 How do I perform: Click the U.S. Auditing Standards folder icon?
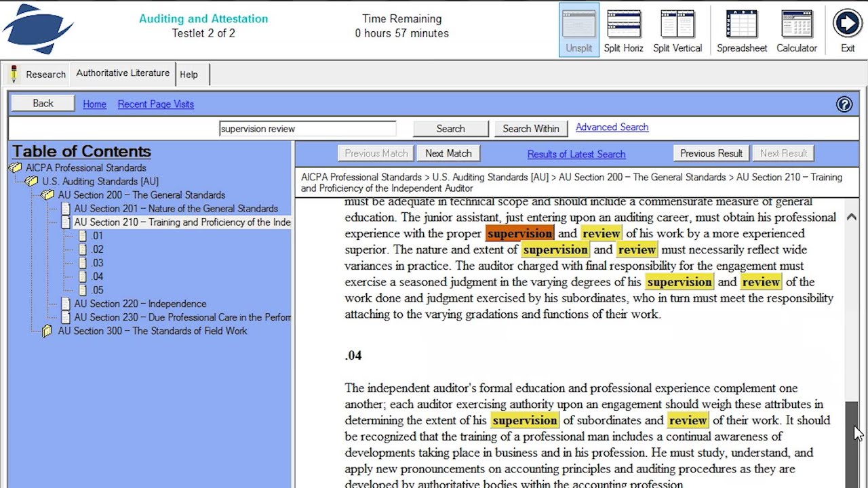click(x=31, y=181)
